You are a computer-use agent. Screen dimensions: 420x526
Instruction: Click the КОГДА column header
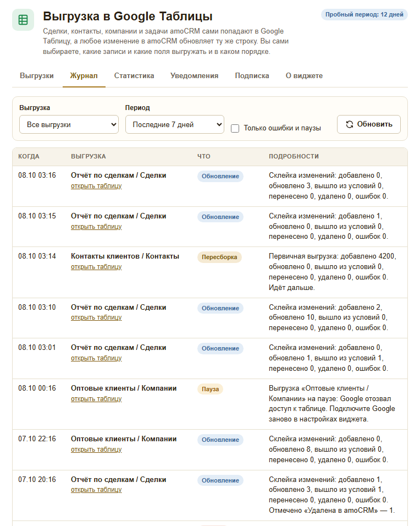coord(29,156)
